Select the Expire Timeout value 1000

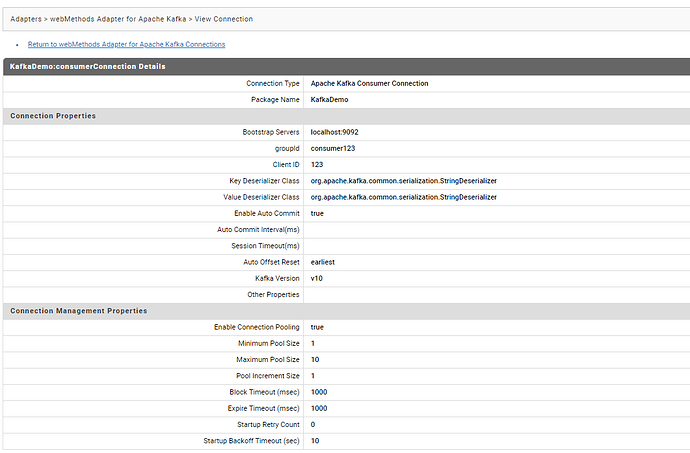point(319,409)
